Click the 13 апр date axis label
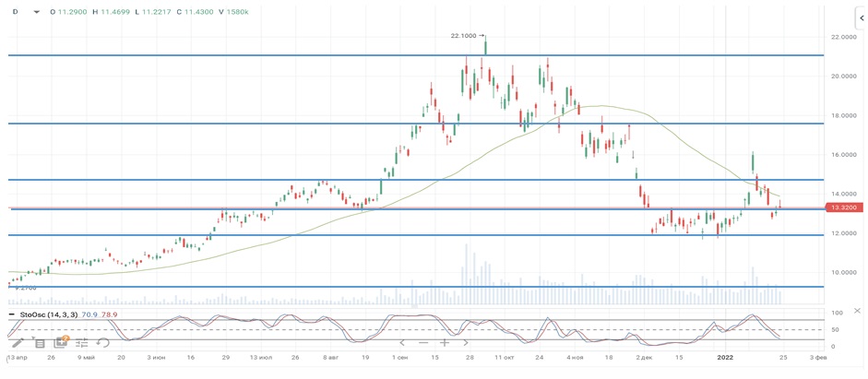 18,358
